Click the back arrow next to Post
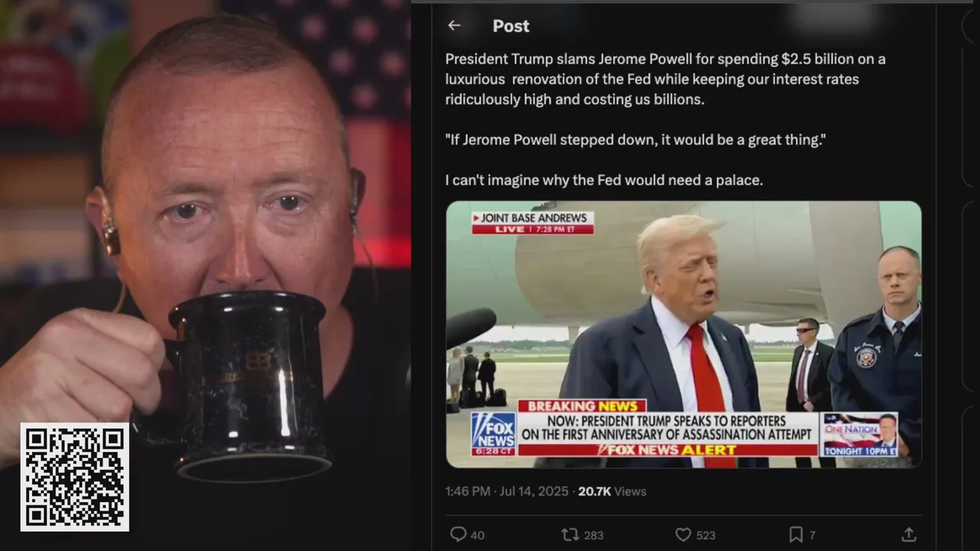The height and width of the screenshot is (551, 980). (x=454, y=25)
